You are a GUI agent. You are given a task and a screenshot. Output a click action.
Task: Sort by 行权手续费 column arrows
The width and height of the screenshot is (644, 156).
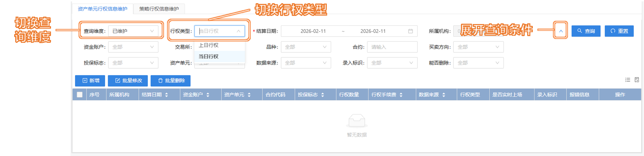pos(401,95)
